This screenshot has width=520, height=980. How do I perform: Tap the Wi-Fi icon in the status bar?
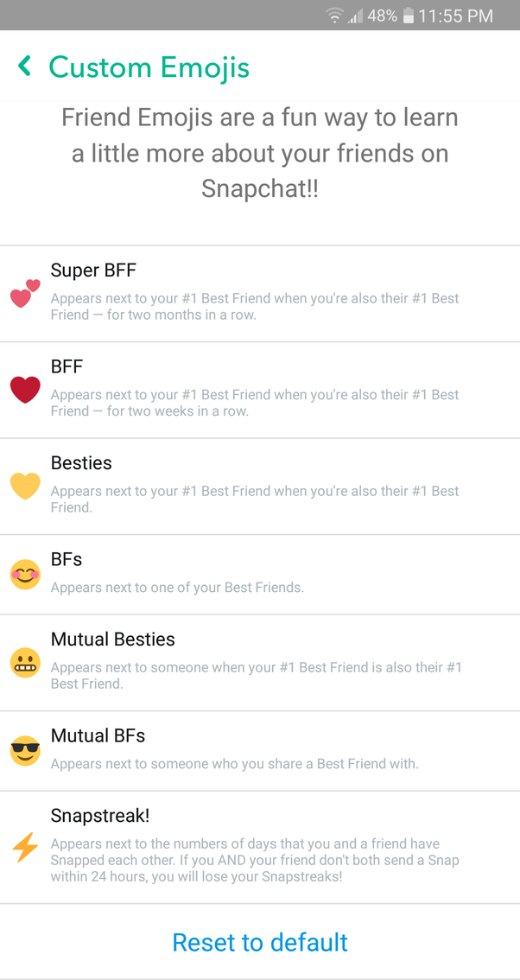click(333, 15)
